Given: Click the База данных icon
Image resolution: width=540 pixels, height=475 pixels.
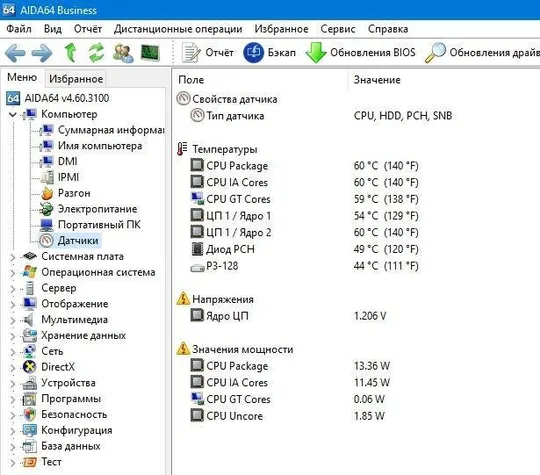Looking at the screenshot, I should click(30, 446).
